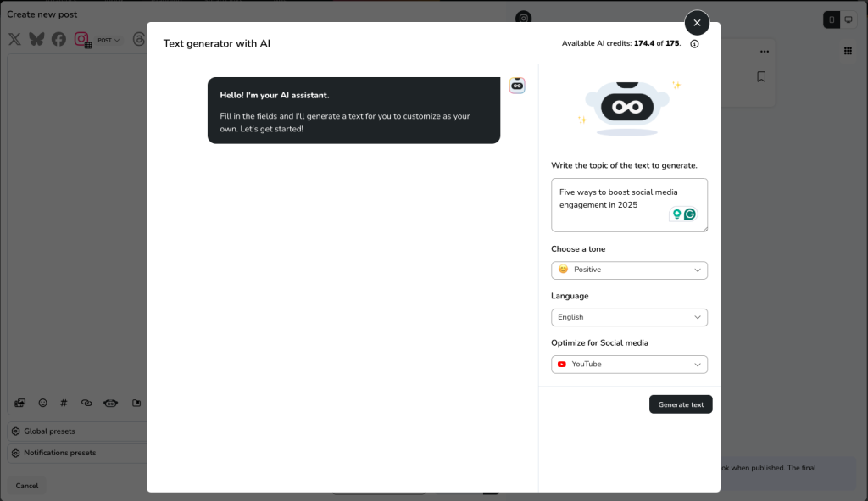Click the X (Twitter) network icon
Screen dimensions: 868x501
click(x=14, y=39)
